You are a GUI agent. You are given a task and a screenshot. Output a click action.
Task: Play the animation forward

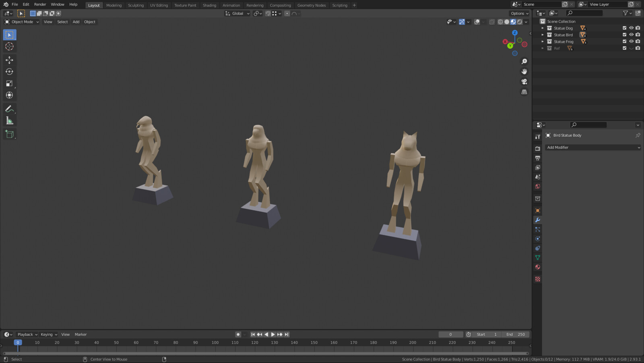coord(273,334)
